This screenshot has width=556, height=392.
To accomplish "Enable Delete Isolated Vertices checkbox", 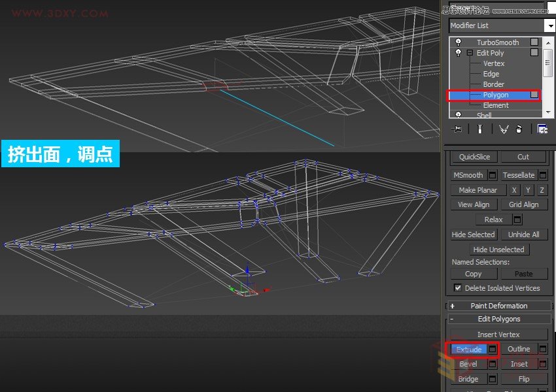I will 457,288.
